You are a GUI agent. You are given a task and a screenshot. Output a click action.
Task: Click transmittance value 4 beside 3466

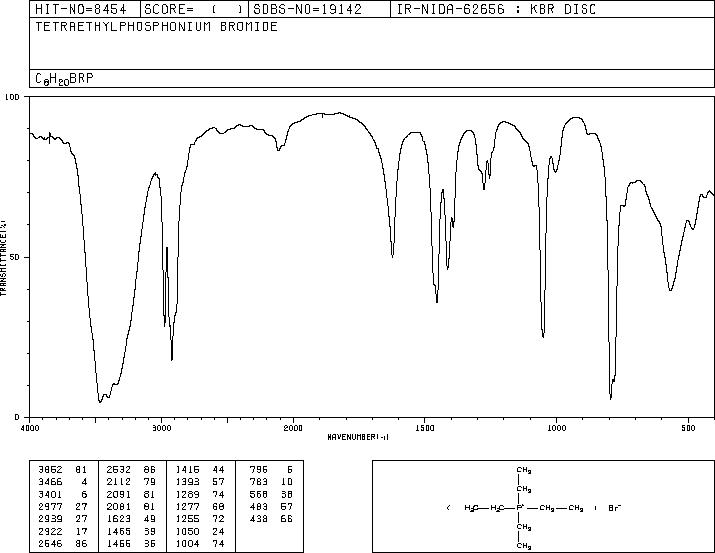pos(84,482)
